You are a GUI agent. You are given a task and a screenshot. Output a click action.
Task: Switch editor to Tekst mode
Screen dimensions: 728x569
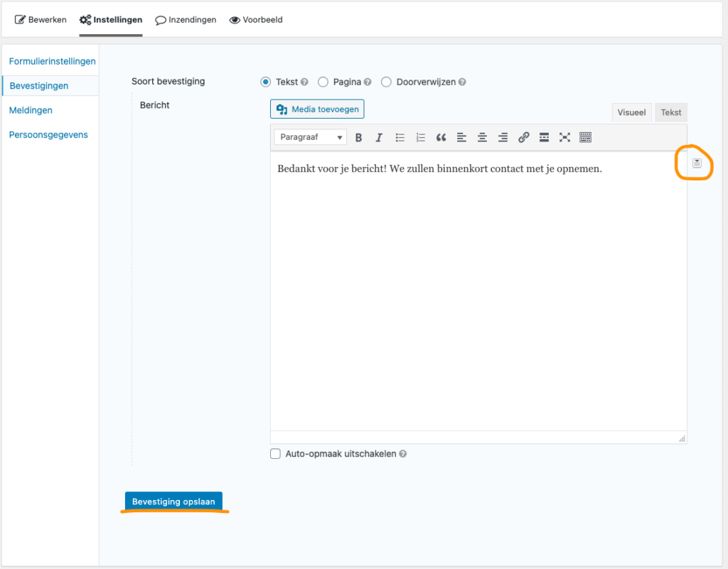coord(671,113)
